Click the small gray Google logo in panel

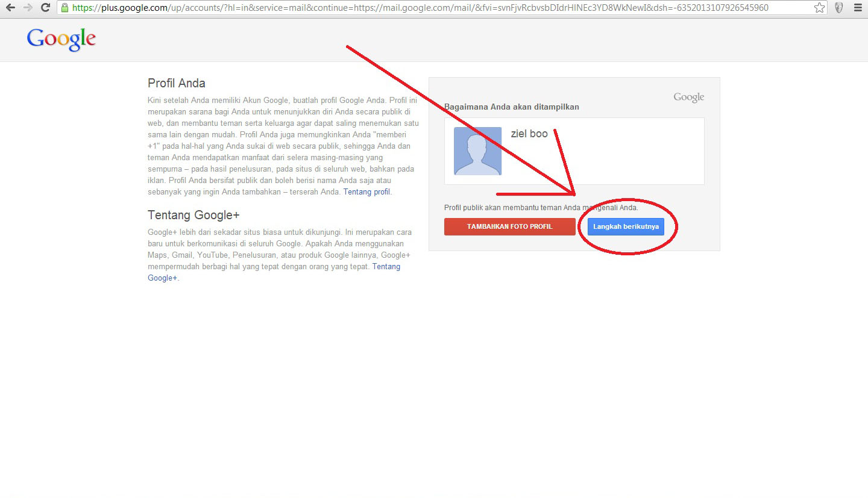[689, 97]
